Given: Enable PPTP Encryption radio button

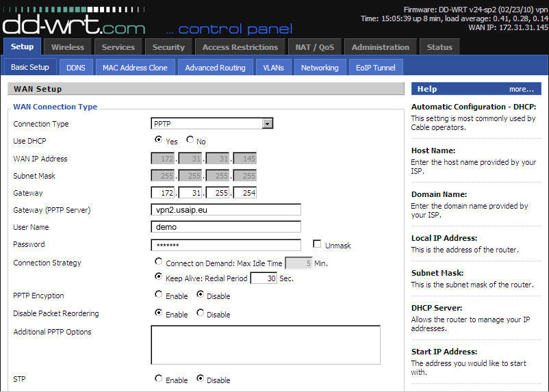Looking at the screenshot, I should tap(159, 295).
